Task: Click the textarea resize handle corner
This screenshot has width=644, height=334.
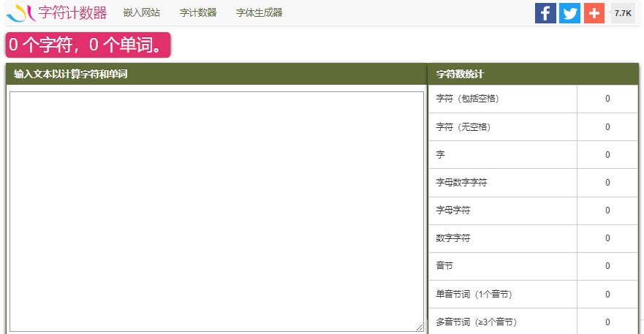Action: 420,327
